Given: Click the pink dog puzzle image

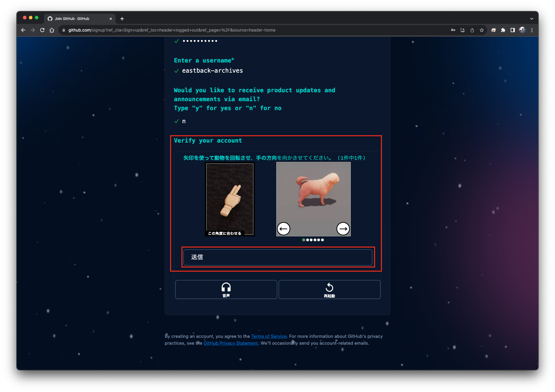Looking at the screenshot, I should [314, 199].
